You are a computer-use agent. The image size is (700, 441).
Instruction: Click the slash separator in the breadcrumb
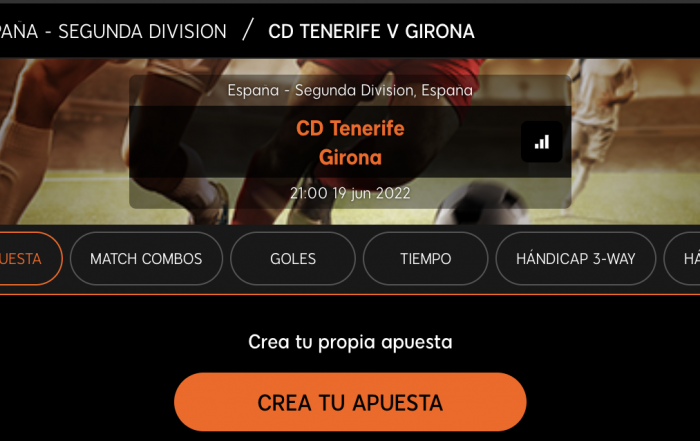[248, 30]
